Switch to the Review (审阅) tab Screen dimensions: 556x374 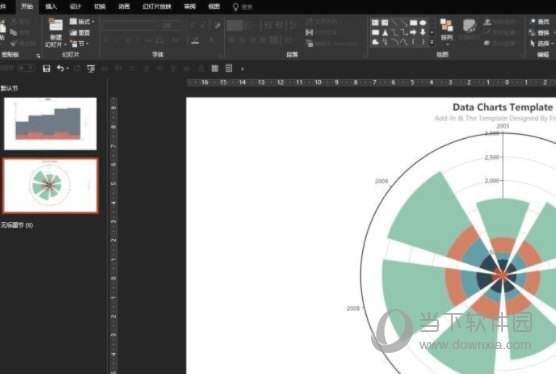190,6
